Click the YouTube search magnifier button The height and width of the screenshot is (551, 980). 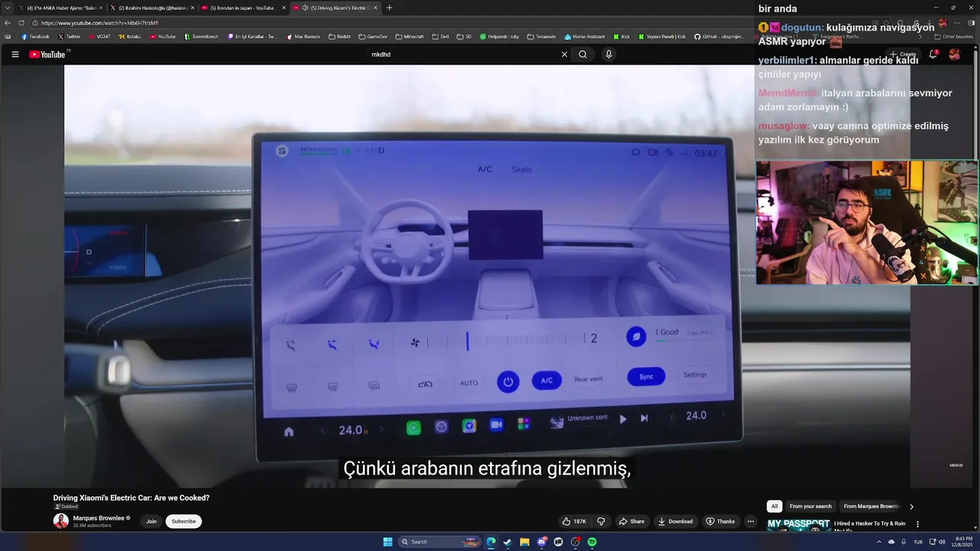click(583, 54)
